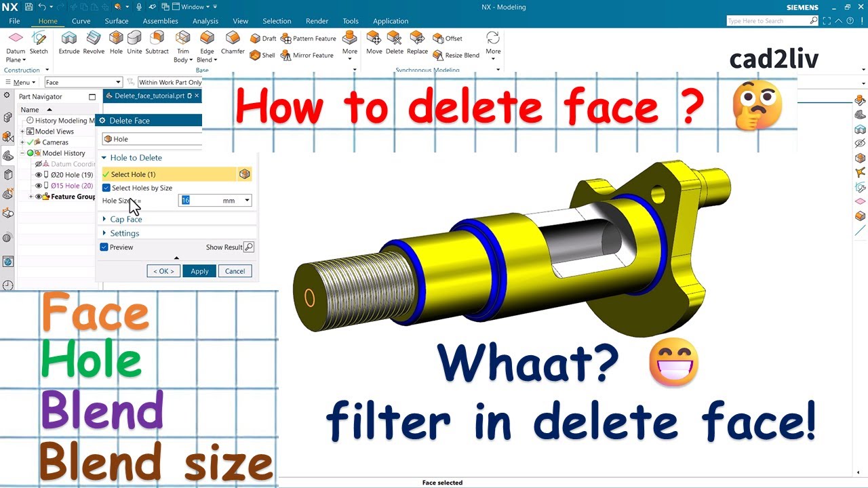Viewport: 868px width, 488px height.
Task: Expand the Settings section
Action: point(104,233)
